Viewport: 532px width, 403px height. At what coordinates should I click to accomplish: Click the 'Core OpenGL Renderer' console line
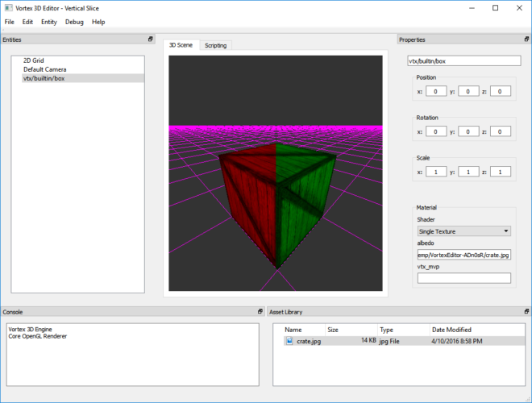point(38,336)
